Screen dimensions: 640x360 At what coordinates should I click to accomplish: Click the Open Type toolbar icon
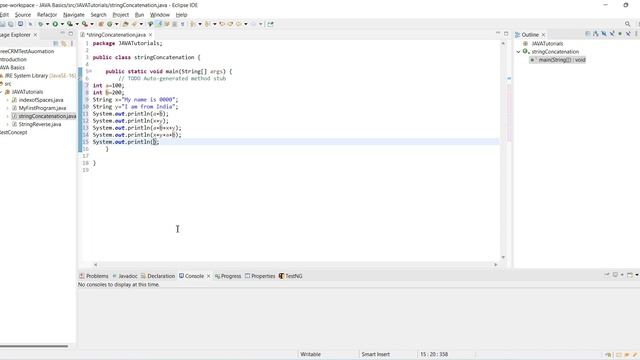(x=125, y=24)
